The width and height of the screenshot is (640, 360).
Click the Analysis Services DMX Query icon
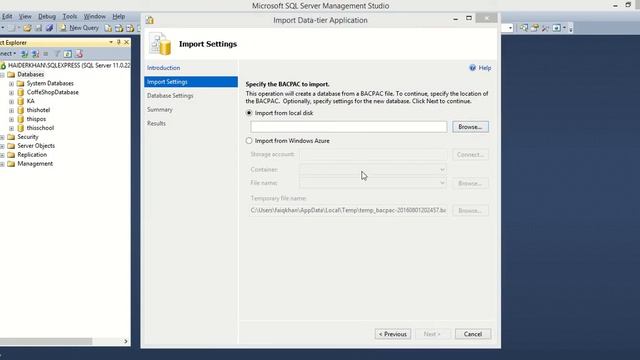coord(130,28)
